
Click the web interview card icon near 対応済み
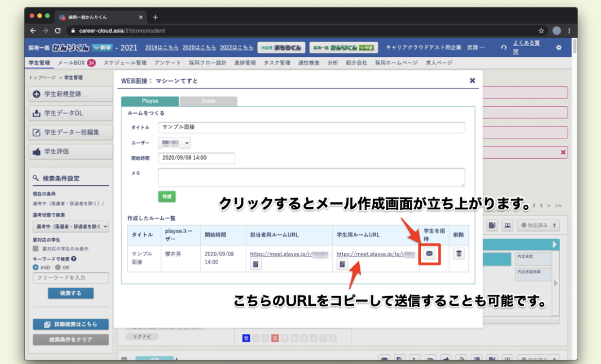point(507,225)
